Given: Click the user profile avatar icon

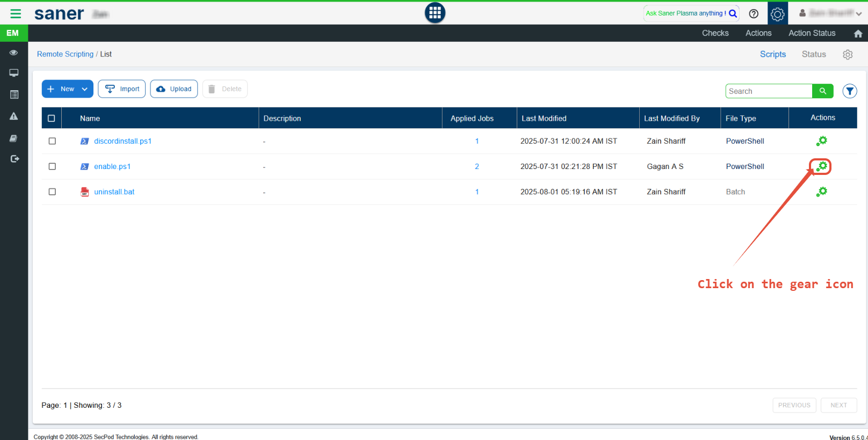Looking at the screenshot, I should tap(802, 13).
